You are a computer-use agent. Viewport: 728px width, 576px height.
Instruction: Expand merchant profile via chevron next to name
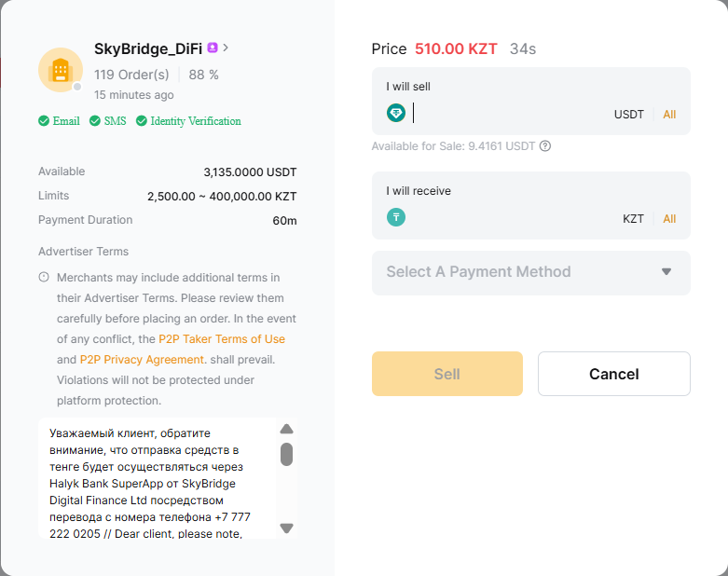point(226,48)
